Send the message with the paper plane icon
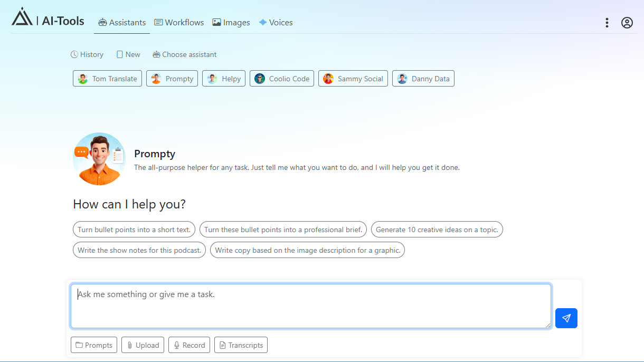Image resolution: width=644 pixels, height=362 pixels. [566, 318]
